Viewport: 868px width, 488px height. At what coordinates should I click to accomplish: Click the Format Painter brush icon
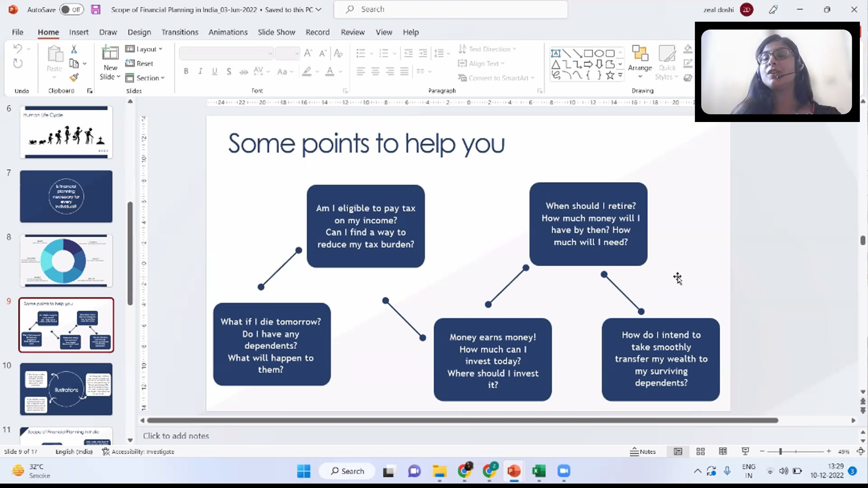(74, 78)
